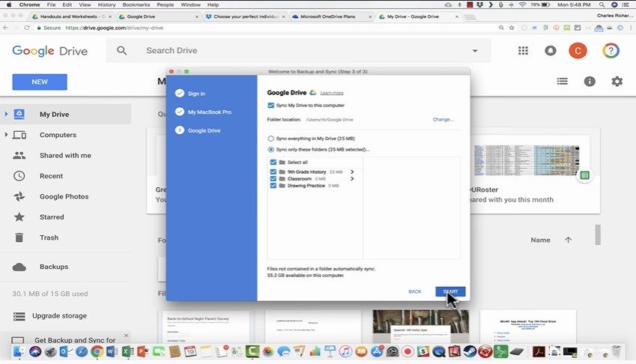Expand My Drive tree arrow

tap(6, 115)
